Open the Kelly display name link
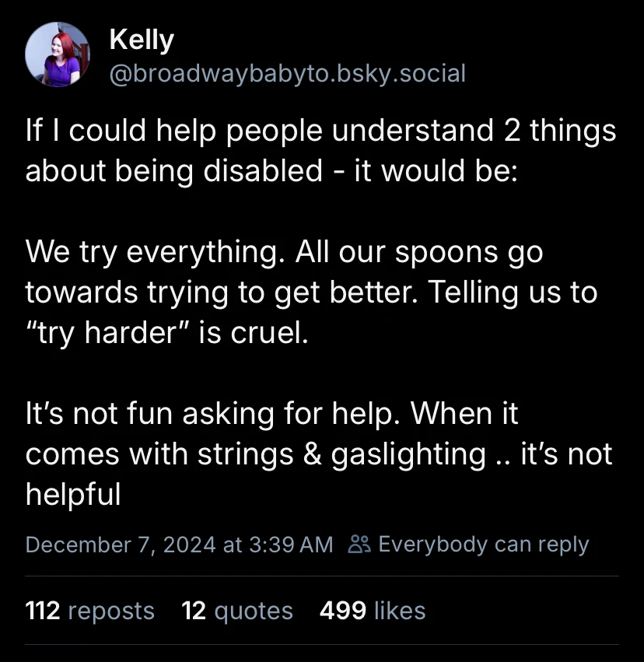644x662 pixels. [142, 40]
